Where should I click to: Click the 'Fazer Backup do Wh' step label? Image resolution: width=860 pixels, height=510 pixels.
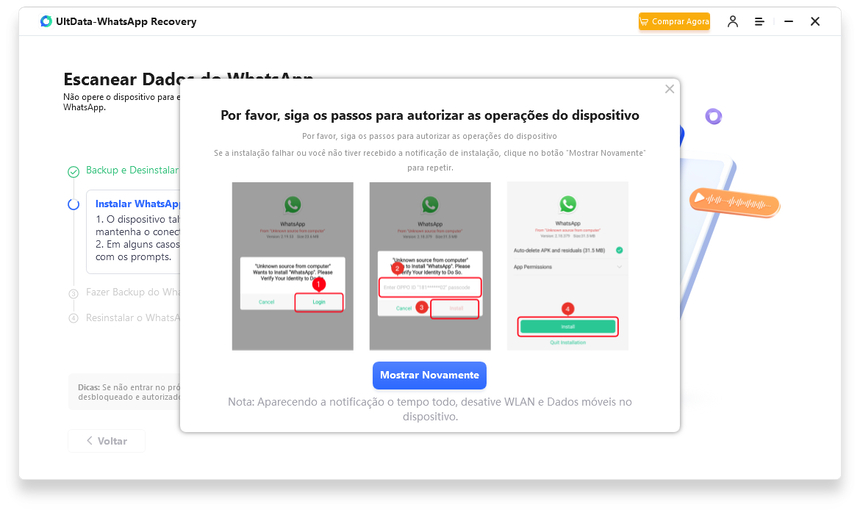[133, 292]
